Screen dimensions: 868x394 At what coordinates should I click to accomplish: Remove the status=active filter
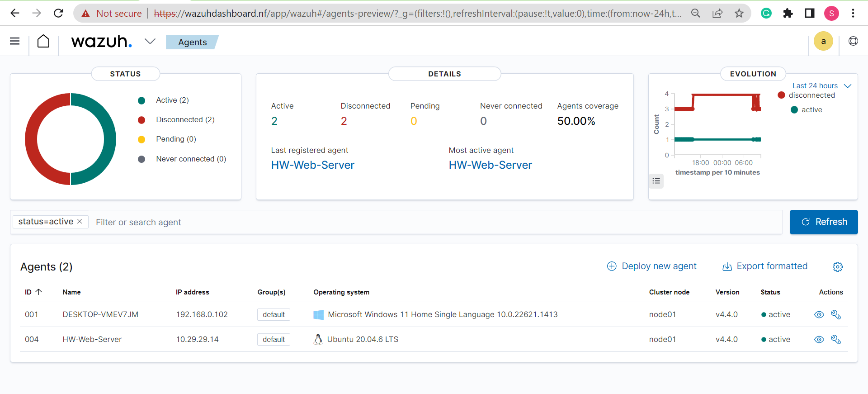[80, 221]
